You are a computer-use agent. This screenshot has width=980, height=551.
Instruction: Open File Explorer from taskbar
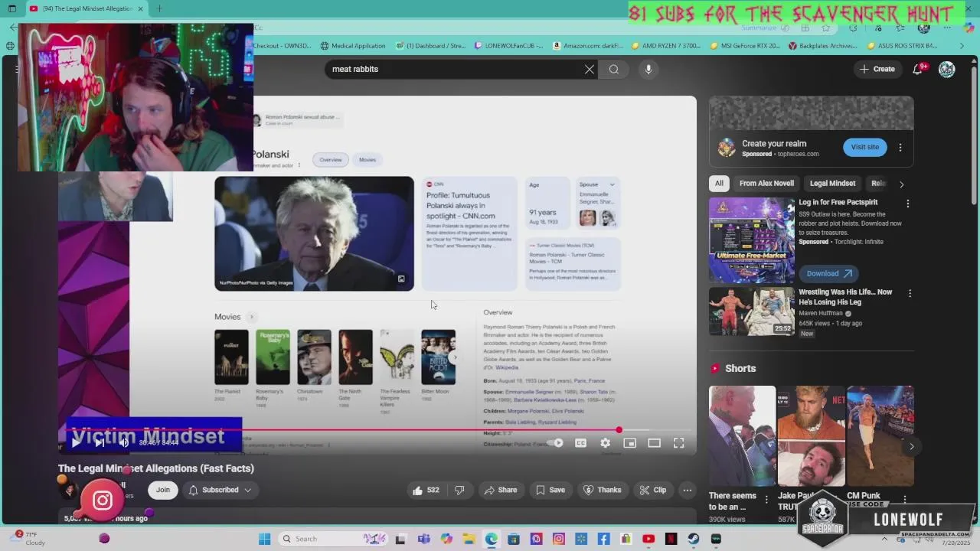pyautogui.click(x=469, y=539)
